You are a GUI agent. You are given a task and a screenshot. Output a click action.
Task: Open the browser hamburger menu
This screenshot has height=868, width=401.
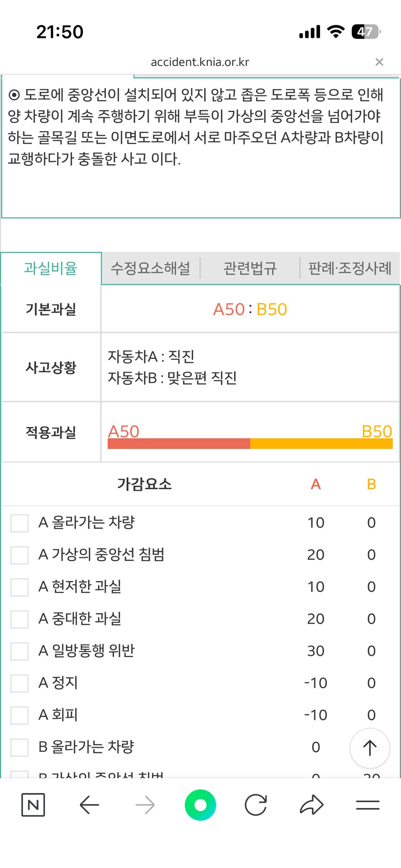pos(368,805)
